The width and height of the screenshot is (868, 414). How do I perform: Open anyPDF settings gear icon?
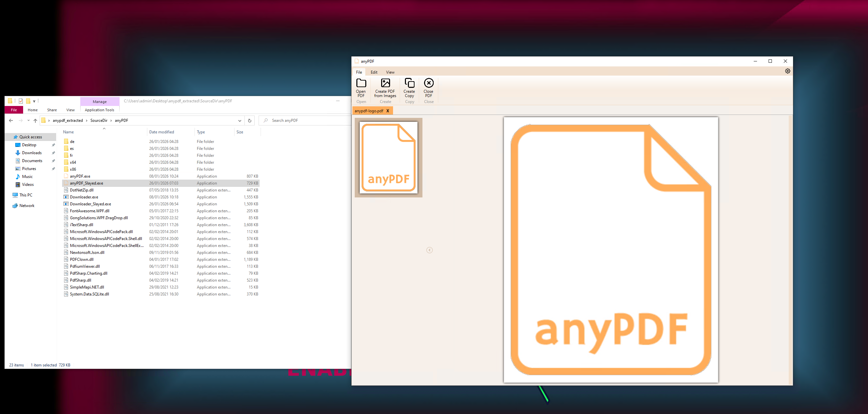(x=787, y=71)
